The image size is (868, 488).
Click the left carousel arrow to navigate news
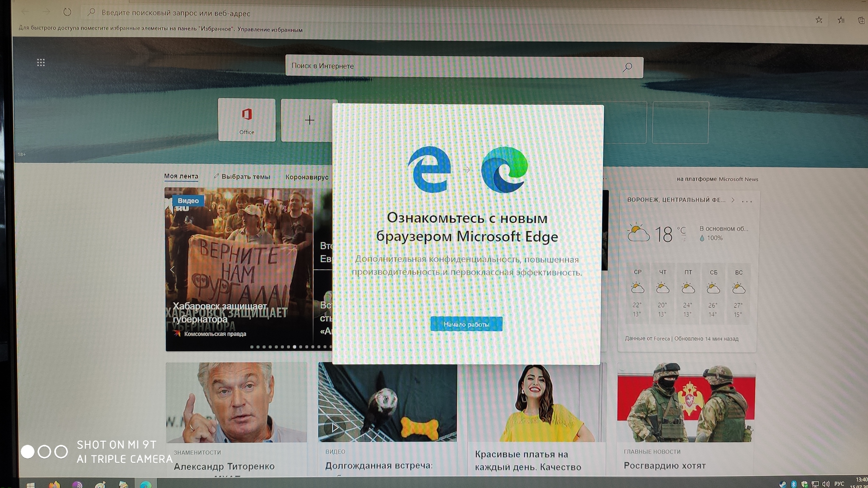[173, 269]
